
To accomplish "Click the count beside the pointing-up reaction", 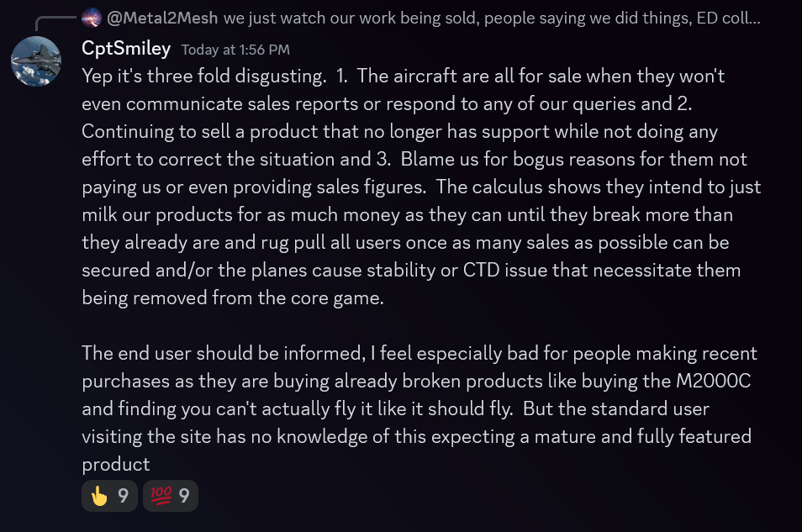I will coord(123,496).
